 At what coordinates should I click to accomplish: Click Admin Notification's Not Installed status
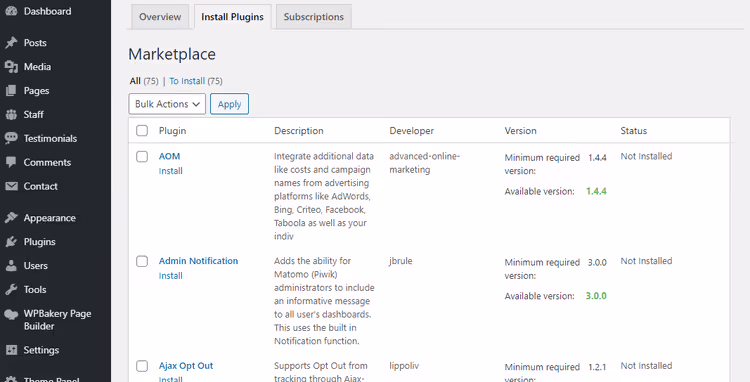pyautogui.click(x=646, y=261)
